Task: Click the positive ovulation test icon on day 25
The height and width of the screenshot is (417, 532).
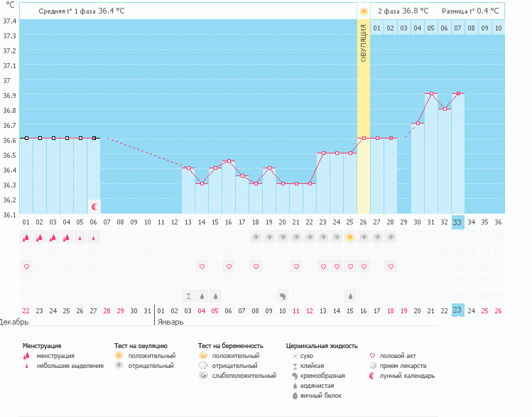Action: click(x=349, y=238)
